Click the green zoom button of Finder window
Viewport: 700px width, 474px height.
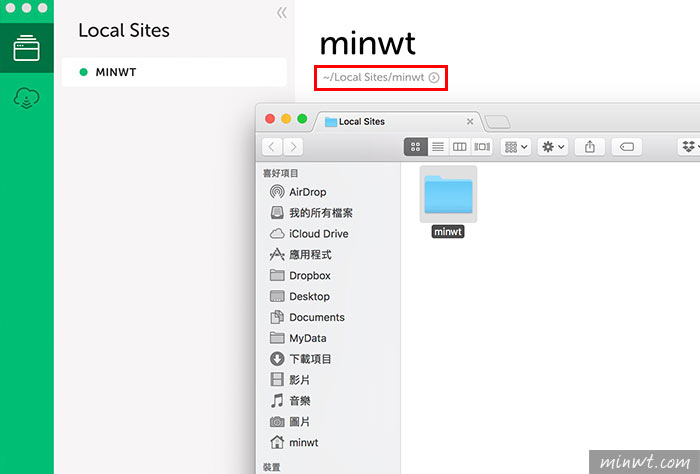302,119
